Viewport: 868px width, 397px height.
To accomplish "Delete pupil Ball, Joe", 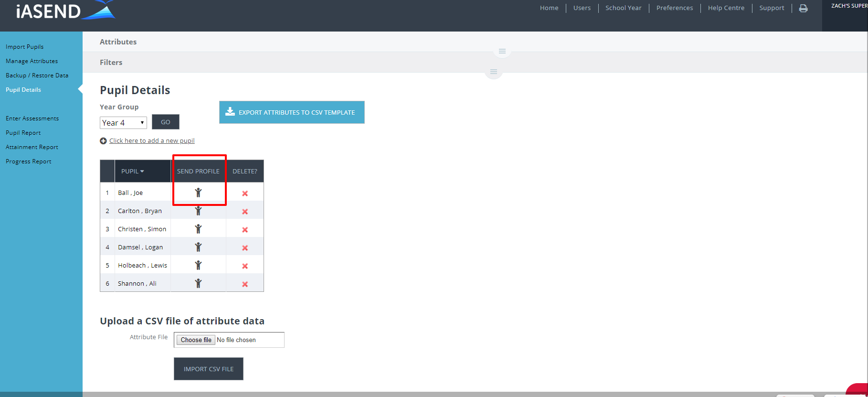I will 245,193.
